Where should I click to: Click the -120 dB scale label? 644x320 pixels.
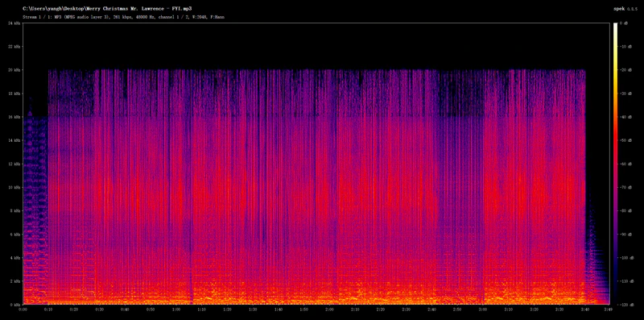(x=627, y=305)
